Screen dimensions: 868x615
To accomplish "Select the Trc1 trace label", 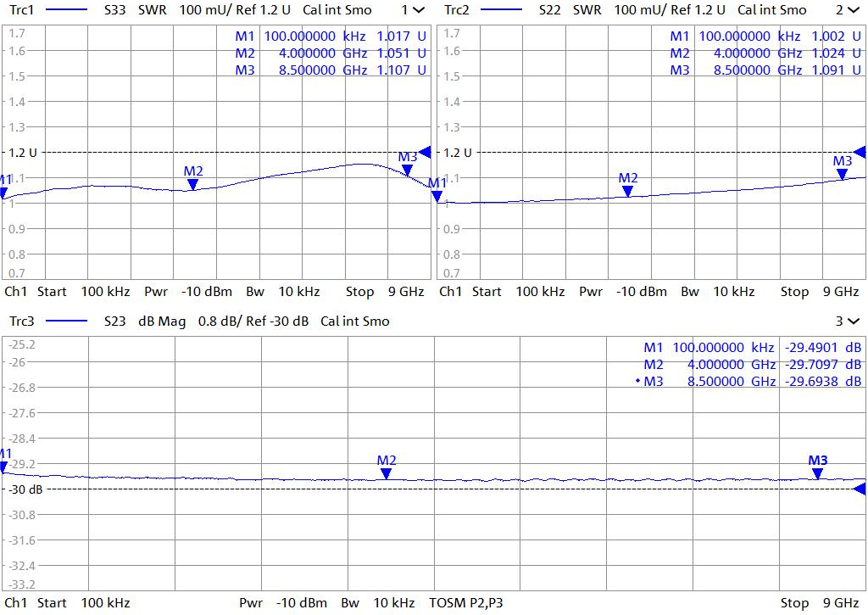I will [x=20, y=10].
